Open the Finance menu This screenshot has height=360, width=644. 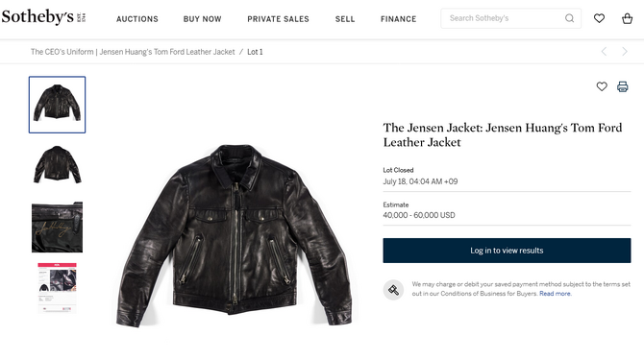pos(398,19)
